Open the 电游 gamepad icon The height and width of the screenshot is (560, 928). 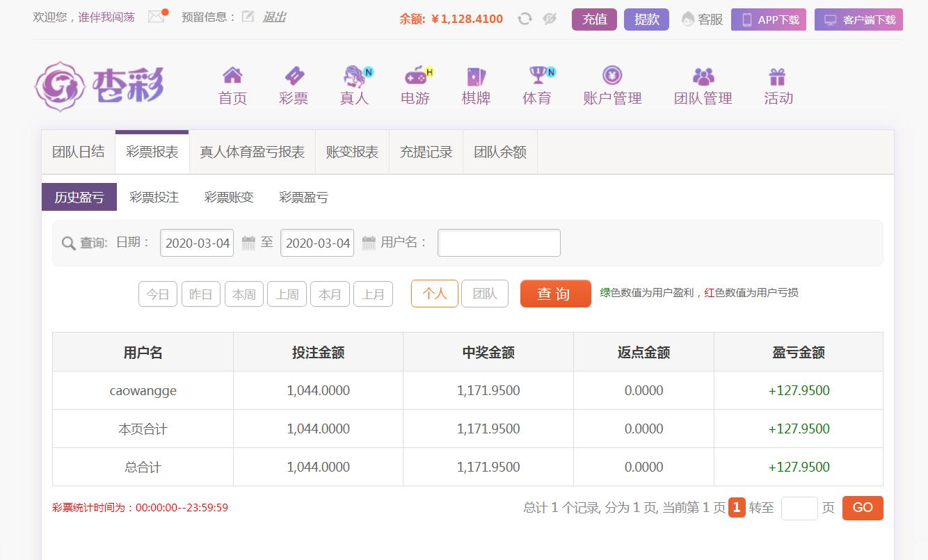point(415,75)
